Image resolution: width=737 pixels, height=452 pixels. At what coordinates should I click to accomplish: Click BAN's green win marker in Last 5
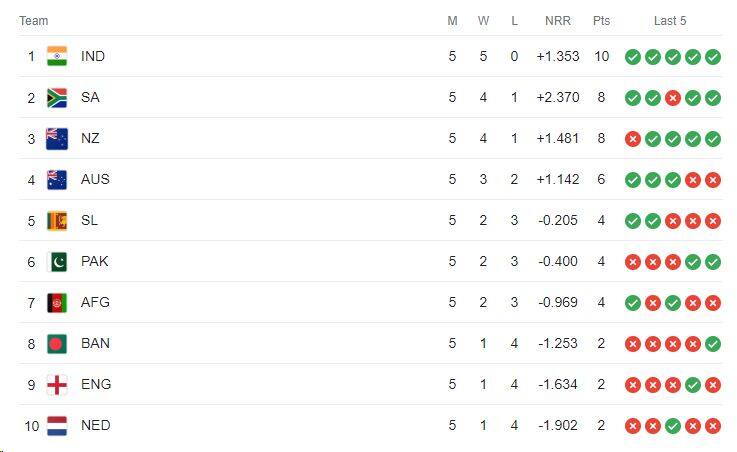coord(713,344)
